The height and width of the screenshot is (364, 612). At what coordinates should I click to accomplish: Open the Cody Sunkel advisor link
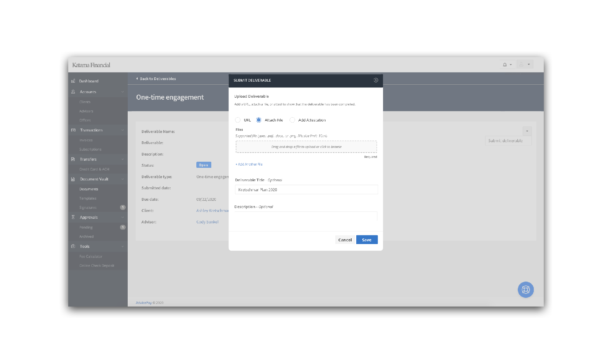[207, 222]
